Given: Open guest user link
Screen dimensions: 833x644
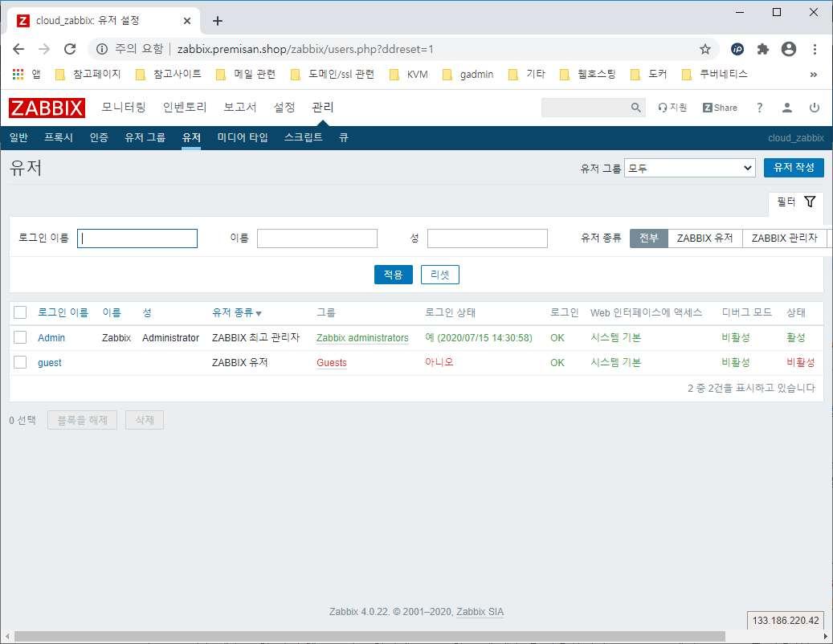Looking at the screenshot, I should pos(50,363).
